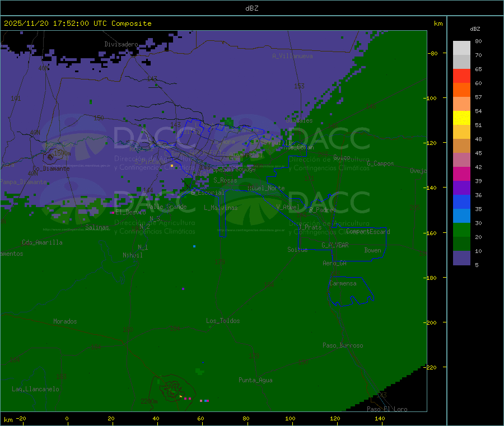Select the Aero_GA label

click(334, 263)
